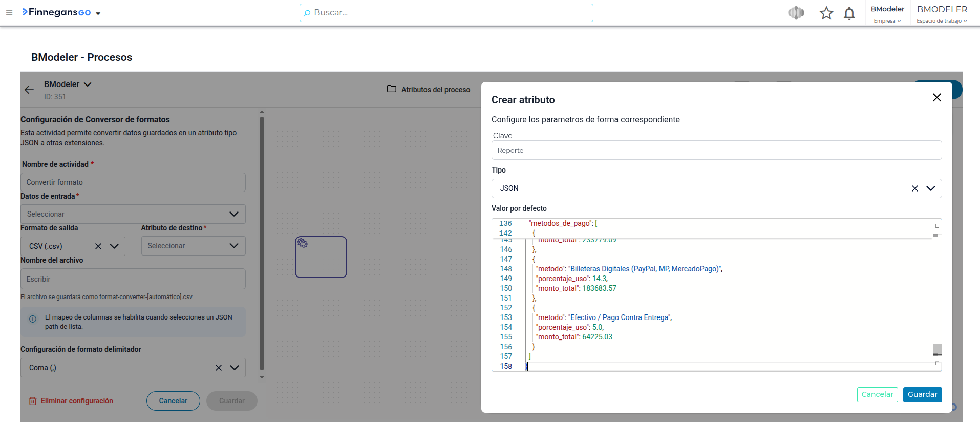Click the ID: 351 label
980x446 pixels.
point(55,97)
